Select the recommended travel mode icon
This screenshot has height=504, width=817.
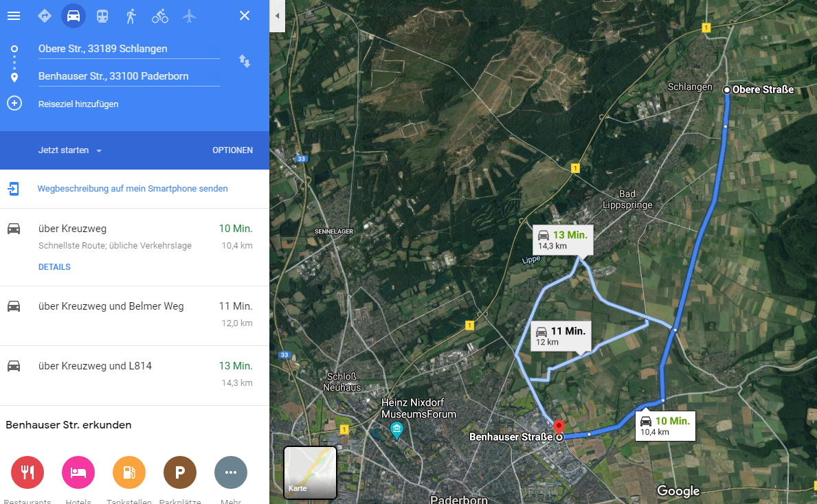[45, 16]
